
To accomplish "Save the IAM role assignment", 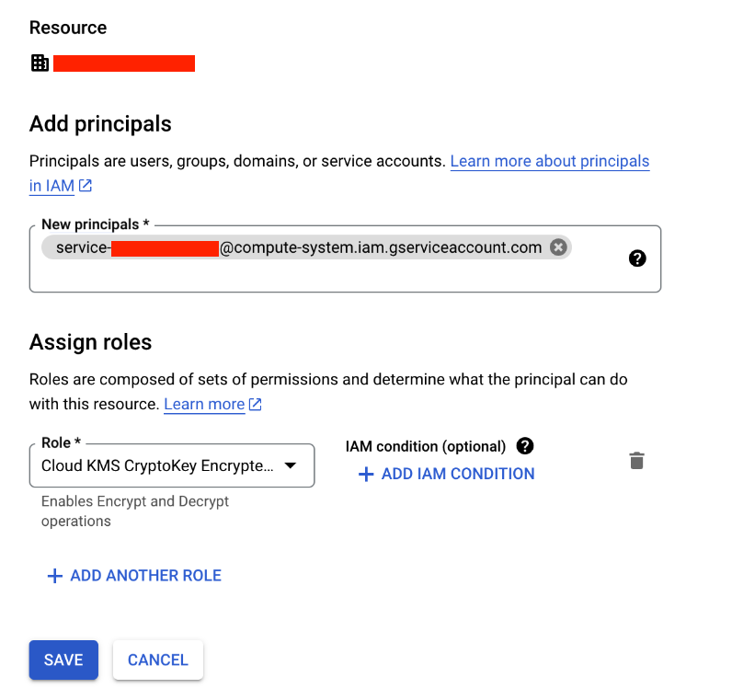I will pos(63,660).
